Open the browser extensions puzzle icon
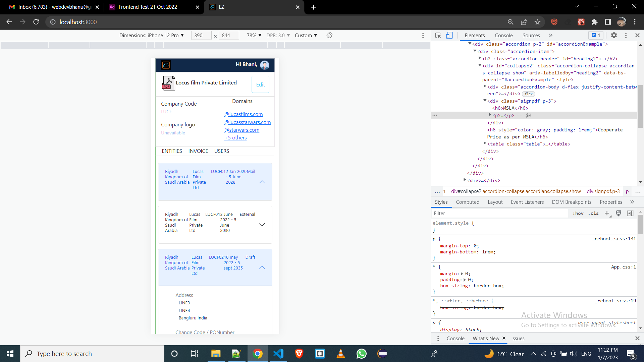The height and width of the screenshot is (362, 644). [594, 22]
